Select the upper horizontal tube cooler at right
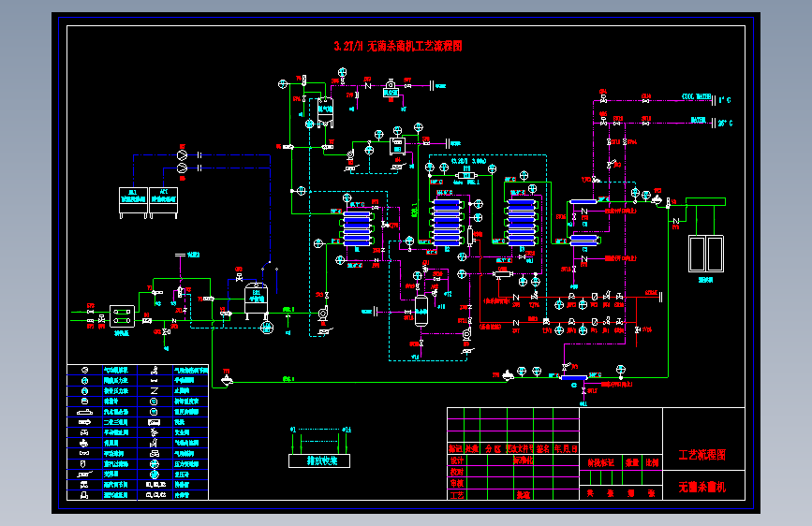 (x=583, y=202)
